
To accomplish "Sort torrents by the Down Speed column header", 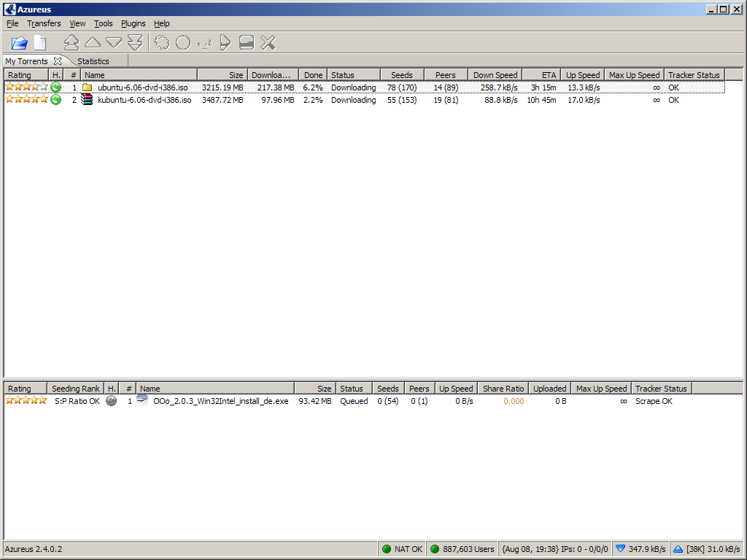I will point(495,75).
